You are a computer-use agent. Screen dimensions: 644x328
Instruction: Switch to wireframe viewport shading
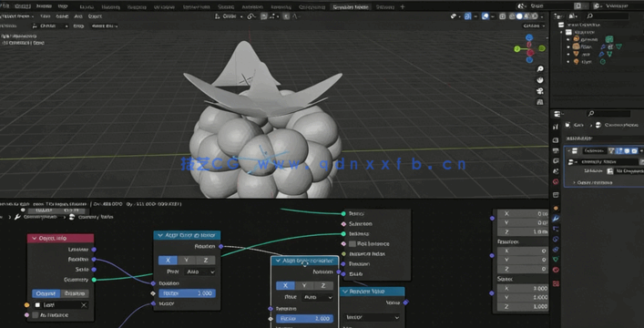512,16
